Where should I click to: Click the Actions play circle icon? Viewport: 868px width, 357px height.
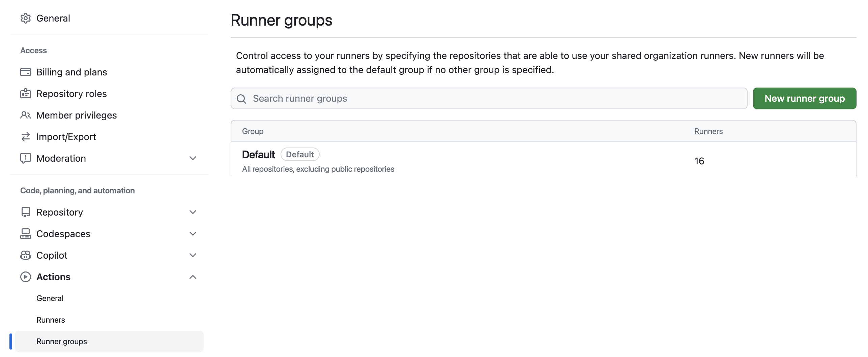click(x=26, y=277)
